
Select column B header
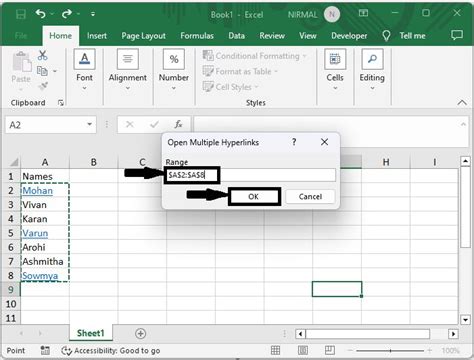[94, 162]
